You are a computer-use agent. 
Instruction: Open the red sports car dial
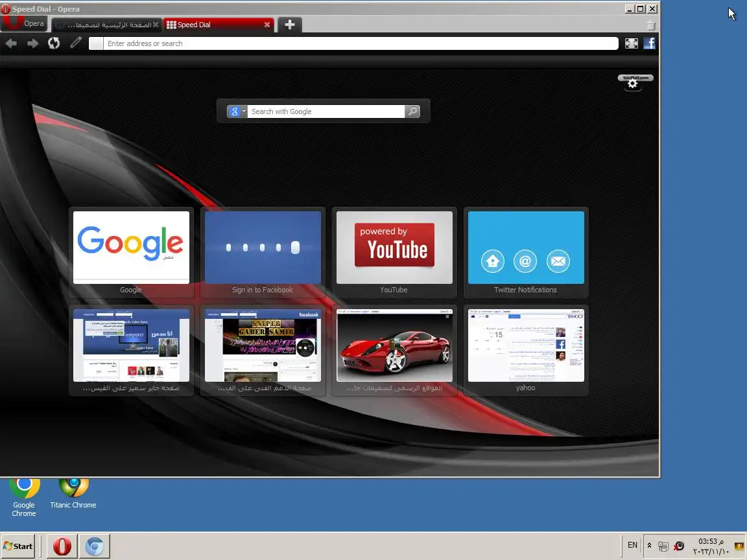(394, 345)
